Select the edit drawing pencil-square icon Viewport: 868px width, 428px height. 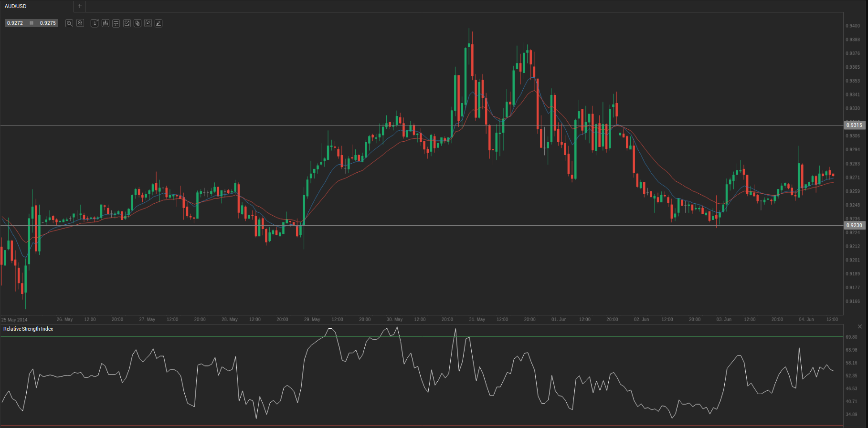148,23
